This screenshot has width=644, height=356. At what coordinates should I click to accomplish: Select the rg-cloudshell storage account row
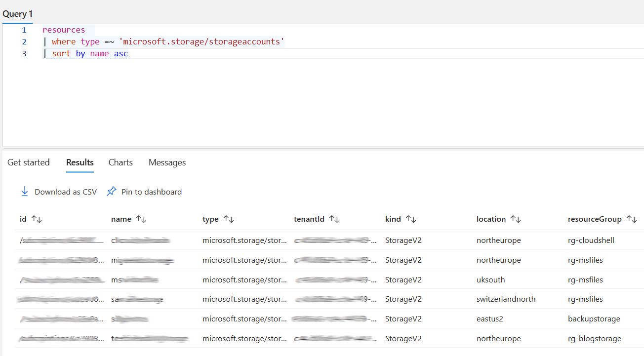pyautogui.click(x=321, y=240)
